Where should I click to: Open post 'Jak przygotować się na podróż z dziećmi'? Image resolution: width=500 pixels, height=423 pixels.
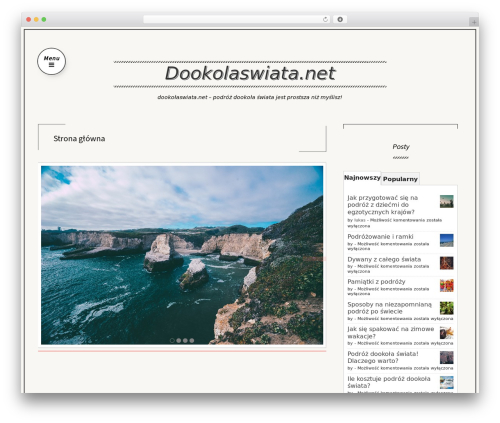pyautogui.click(x=383, y=205)
